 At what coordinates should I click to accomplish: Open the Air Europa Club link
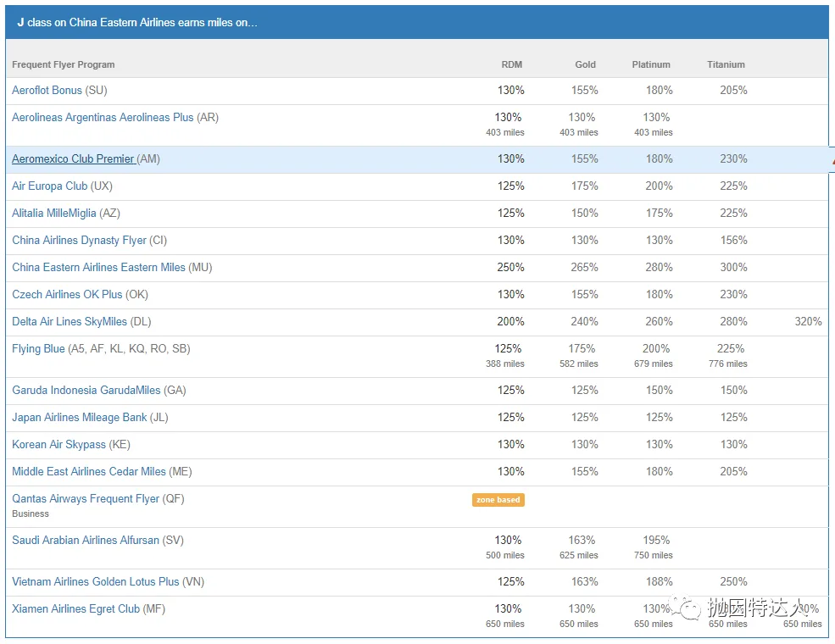(49, 186)
